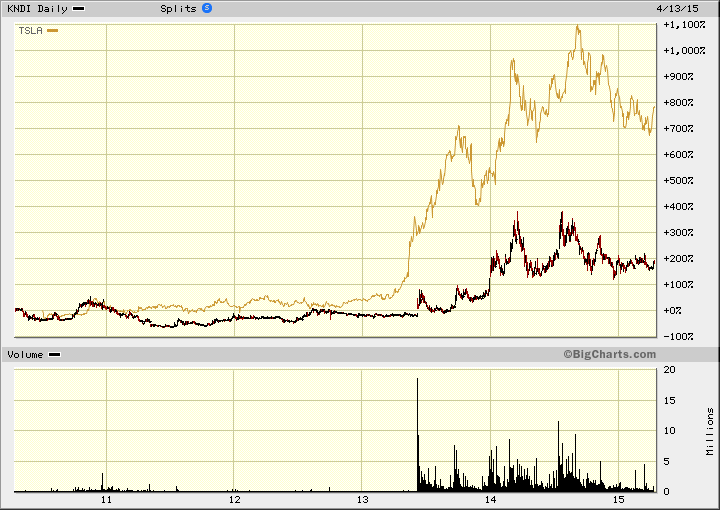Click the 'Volume' panel label
720x510 pixels.
point(25,354)
